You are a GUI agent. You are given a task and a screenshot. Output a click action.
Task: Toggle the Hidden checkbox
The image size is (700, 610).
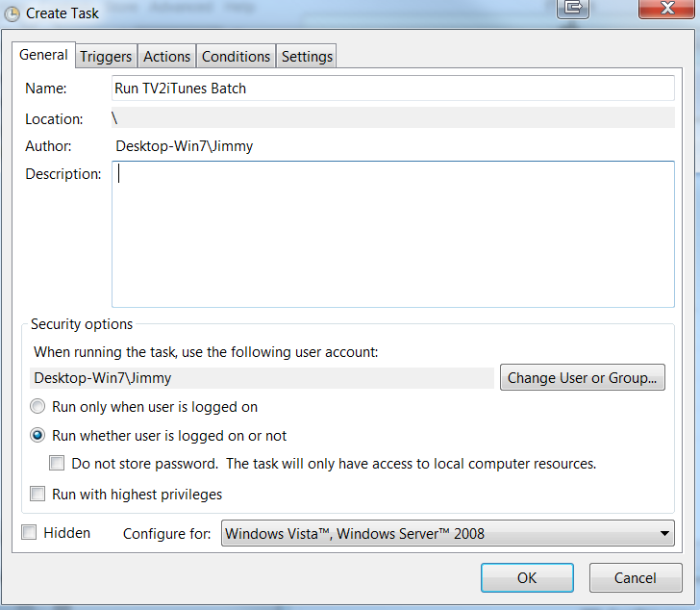(x=29, y=532)
